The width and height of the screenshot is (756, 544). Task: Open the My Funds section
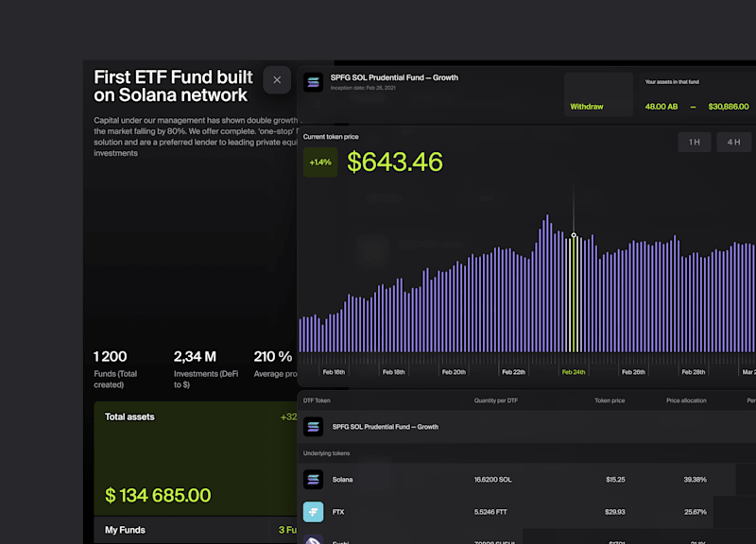pos(196,530)
